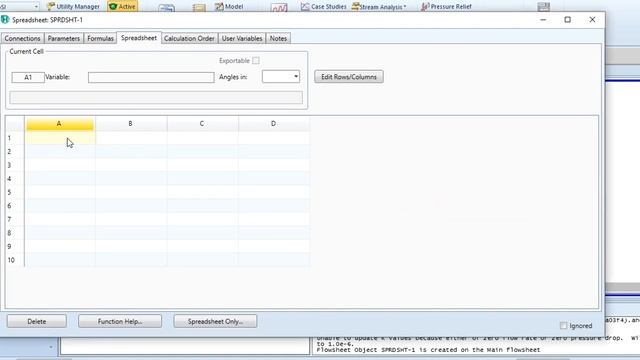The image size is (640, 360).
Task: Click the A1 cell reference box
Action: (28, 77)
